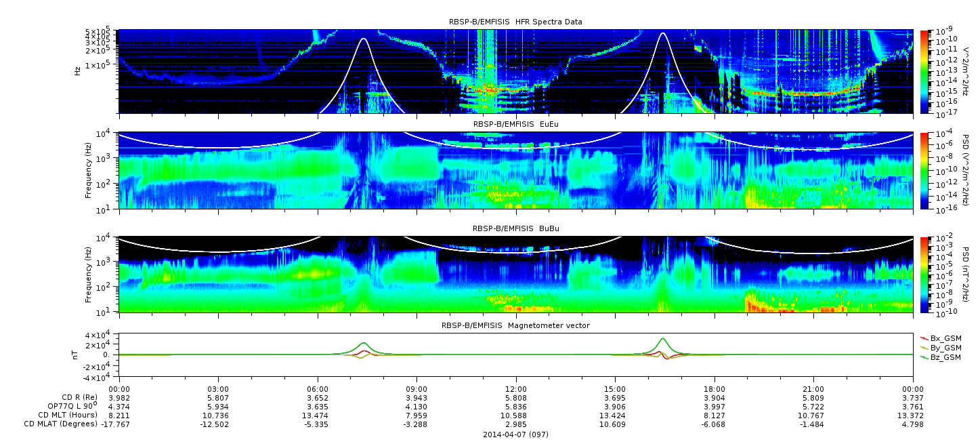Click the HFR Spectra Data plot title

tap(515, 22)
